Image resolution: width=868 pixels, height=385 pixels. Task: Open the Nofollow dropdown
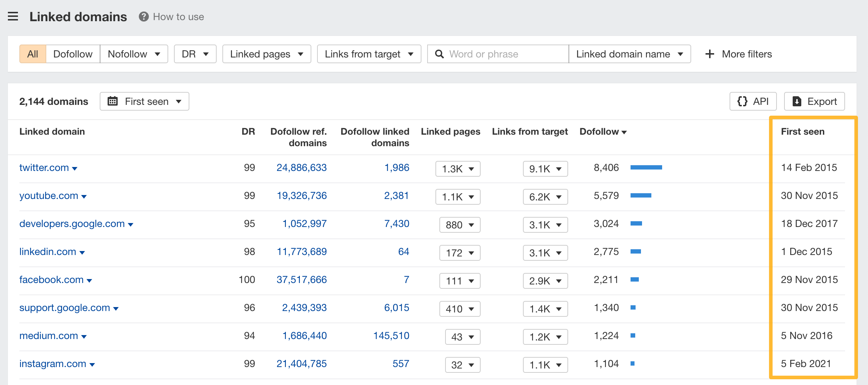[134, 54]
